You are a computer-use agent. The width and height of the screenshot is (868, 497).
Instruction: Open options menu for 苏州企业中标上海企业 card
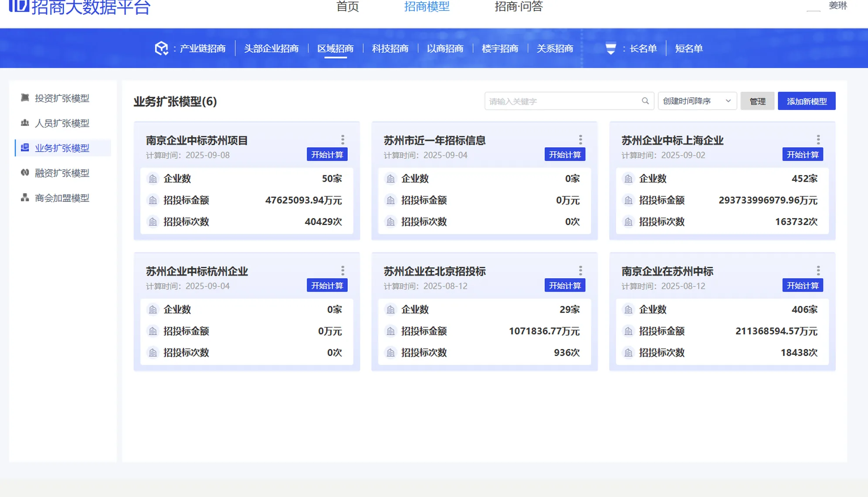pyautogui.click(x=818, y=140)
